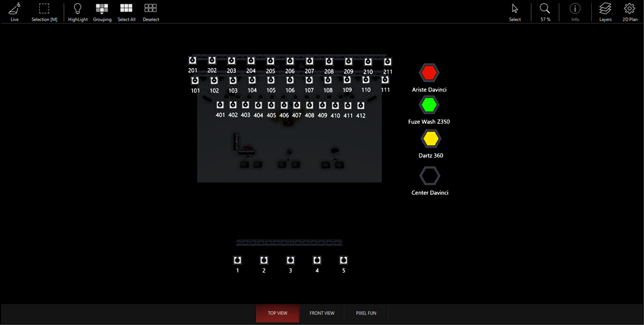Select fixture 109

coord(347,80)
